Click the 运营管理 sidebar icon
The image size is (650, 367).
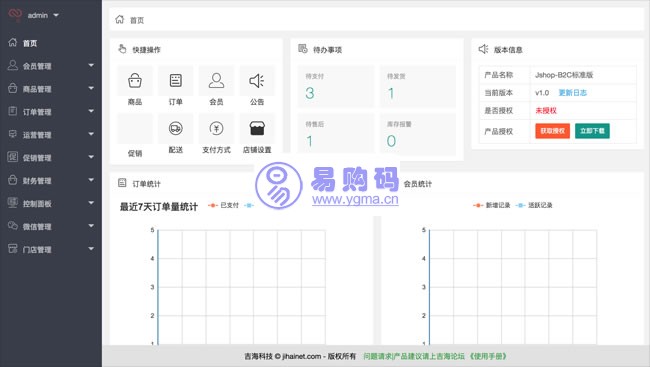click(x=12, y=134)
